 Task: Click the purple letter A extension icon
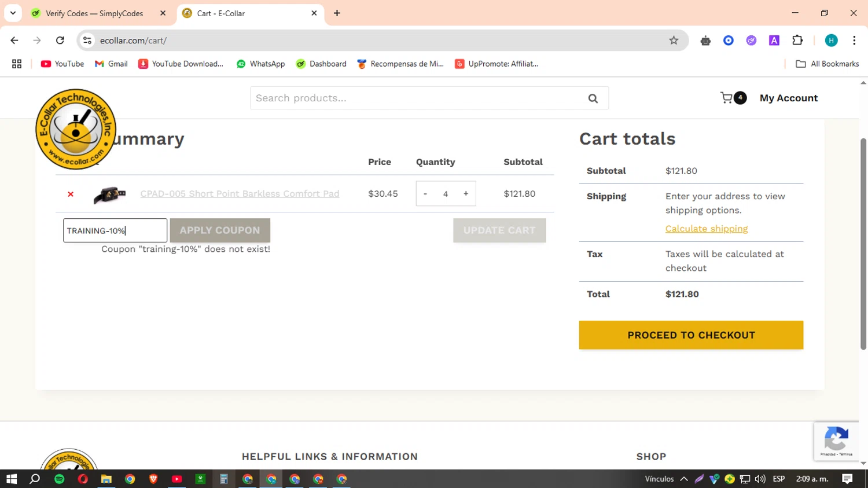(x=774, y=41)
